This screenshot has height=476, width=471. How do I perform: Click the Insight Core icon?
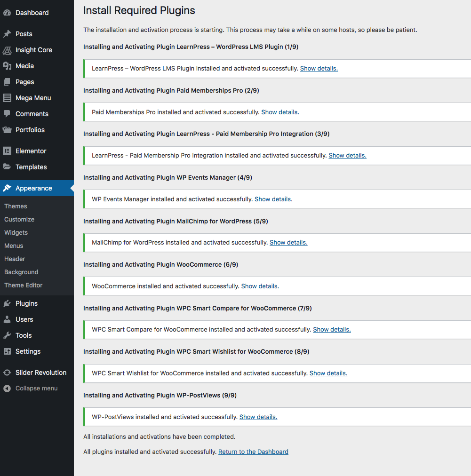click(x=7, y=50)
